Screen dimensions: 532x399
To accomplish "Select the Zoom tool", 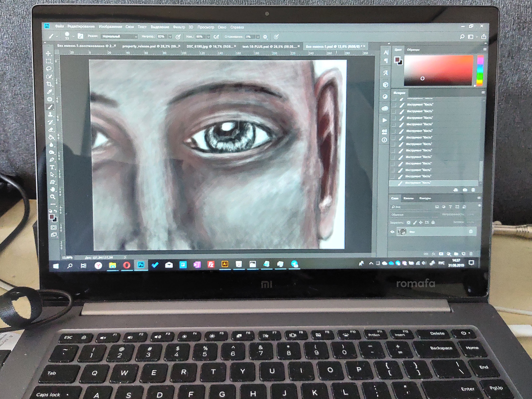I will click(53, 197).
